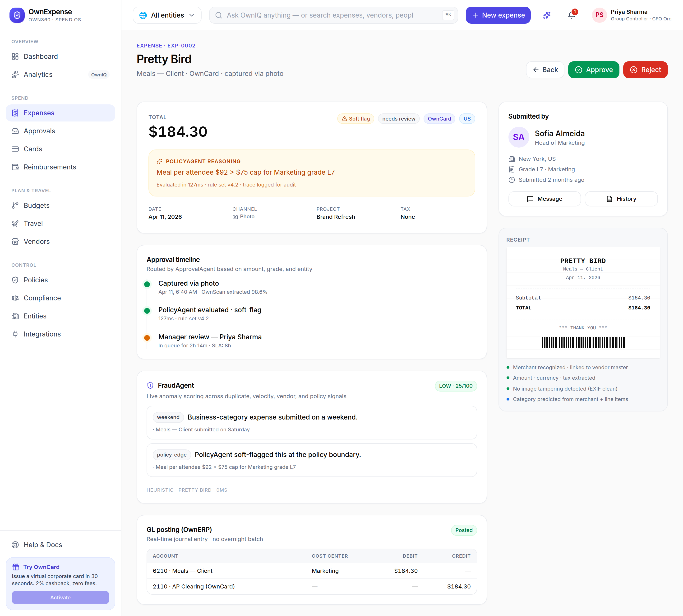
Task: Open the Compliance scales icon
Action: 15,298
